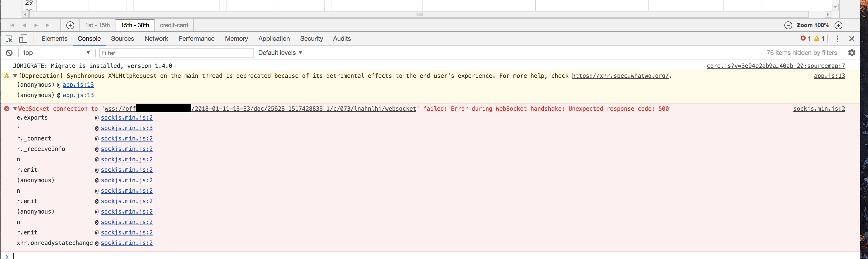This screenshot has height=259, width=868.
Task: Close the DevTools panel
Action: click(x=852, y=39)
